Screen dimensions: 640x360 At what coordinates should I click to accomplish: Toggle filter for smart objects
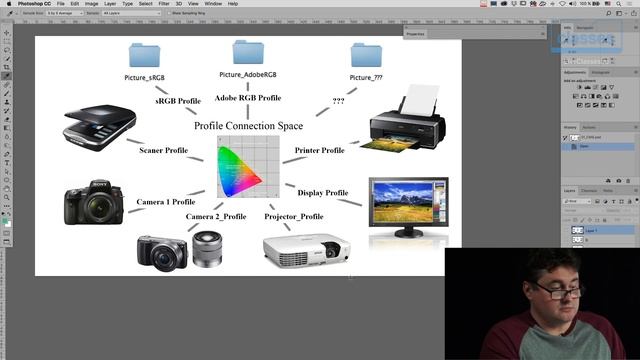(x=629, y=201)
